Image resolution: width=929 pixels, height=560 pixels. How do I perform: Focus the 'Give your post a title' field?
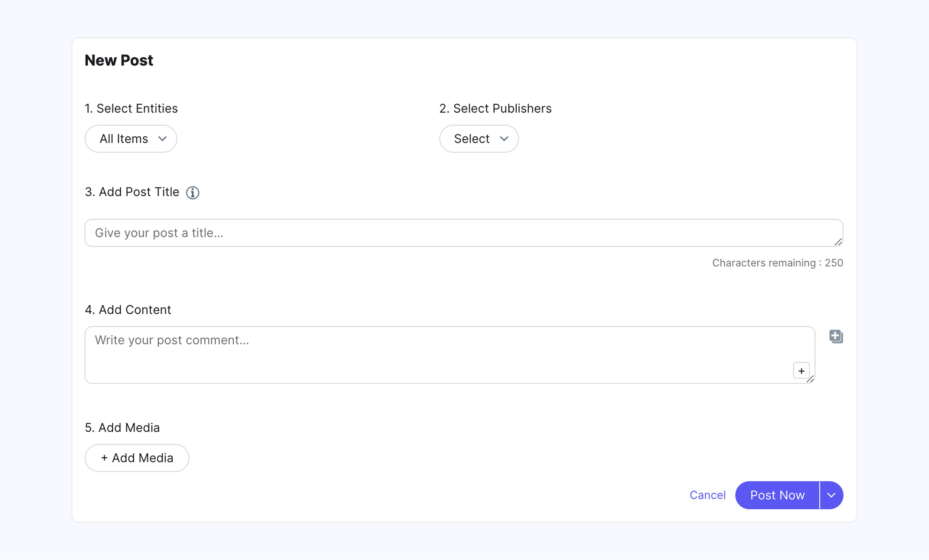(452, 233)
